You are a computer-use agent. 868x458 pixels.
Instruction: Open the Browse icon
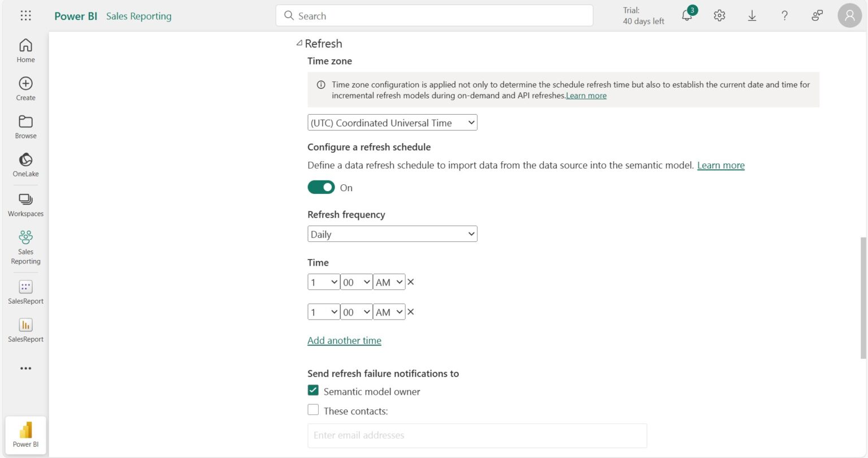pyautogui.click(x=25, y=126)
